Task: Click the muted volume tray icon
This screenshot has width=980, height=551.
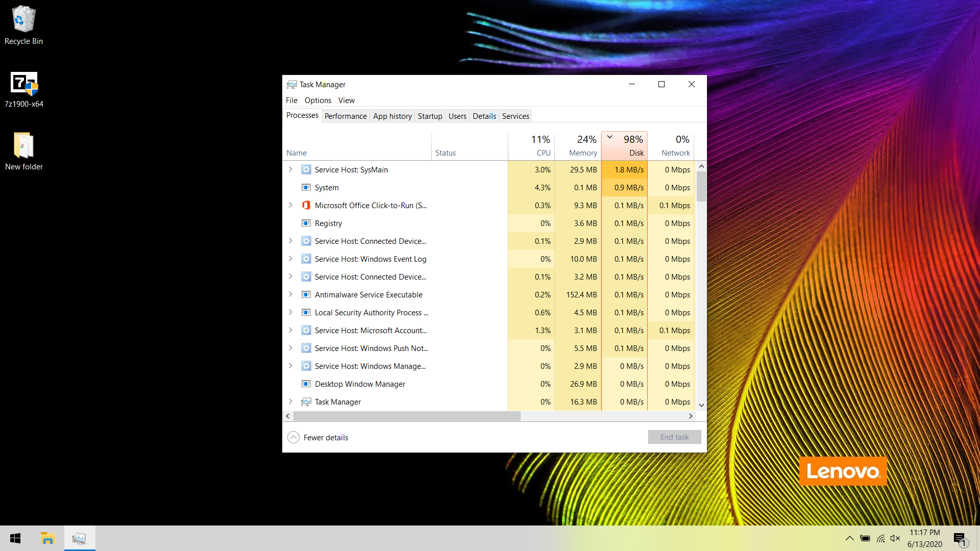Action: 895,538
